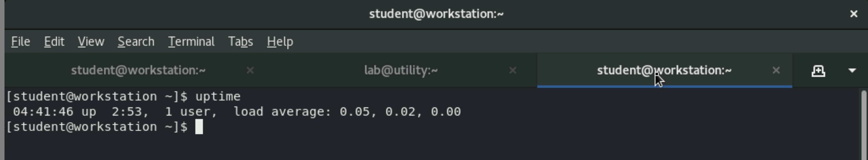The width and height of the screenshot is (868, 160).
Task: Open the Help menu
Action: point(280,42)
